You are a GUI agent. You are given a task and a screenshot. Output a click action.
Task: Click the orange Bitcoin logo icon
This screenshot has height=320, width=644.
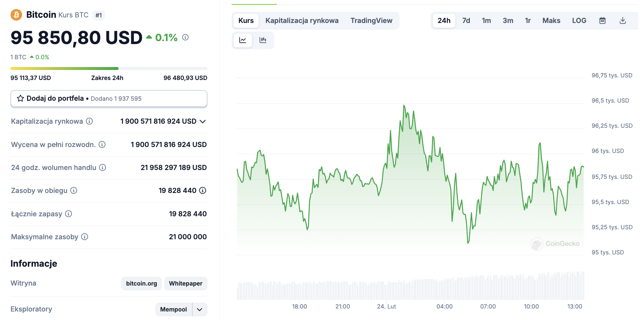(x=16, y=15)
